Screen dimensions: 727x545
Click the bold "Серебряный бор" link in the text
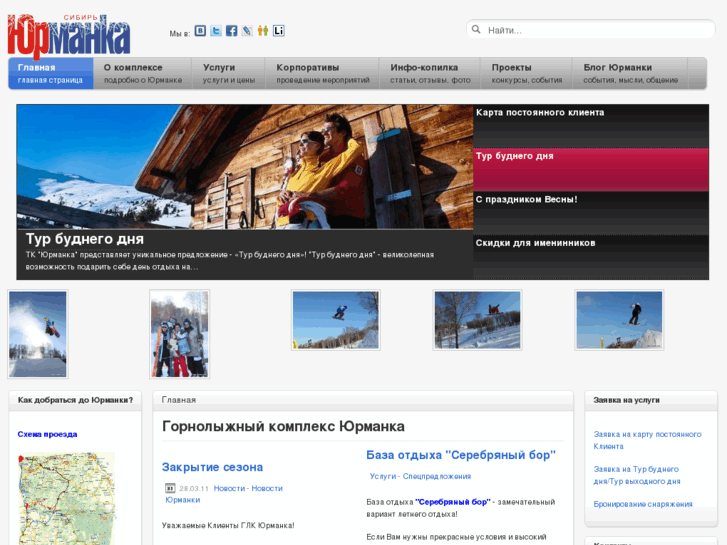(x=453, y=502)
